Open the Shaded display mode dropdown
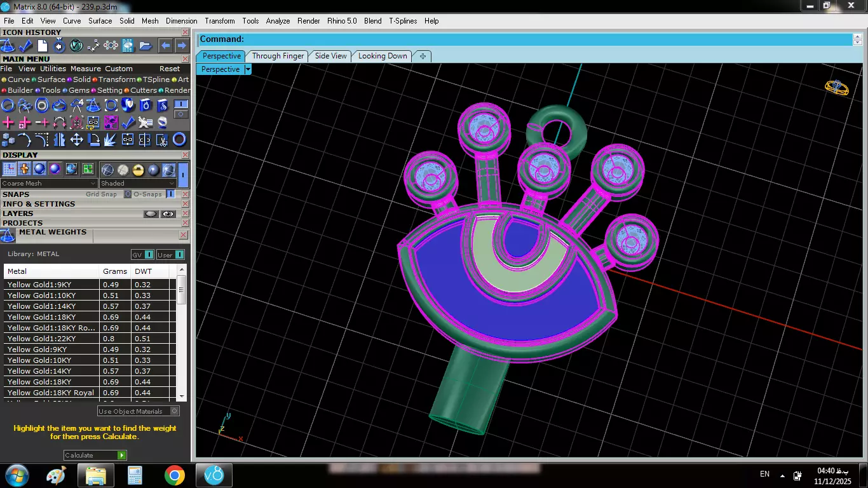Screen dimensions: 868x488 click(138, 184)
